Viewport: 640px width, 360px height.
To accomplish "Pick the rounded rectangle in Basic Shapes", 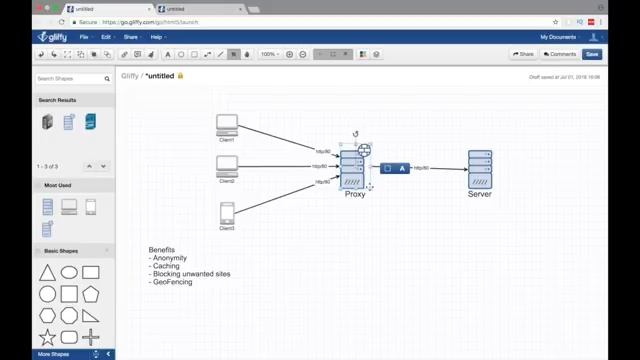I will (69, 337).
